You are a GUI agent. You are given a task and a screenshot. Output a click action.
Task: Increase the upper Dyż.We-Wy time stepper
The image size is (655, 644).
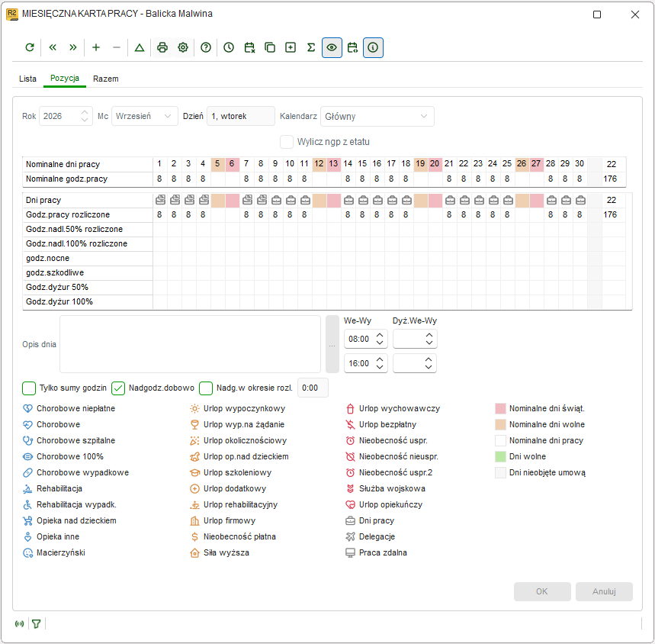(x=429, y=336)
